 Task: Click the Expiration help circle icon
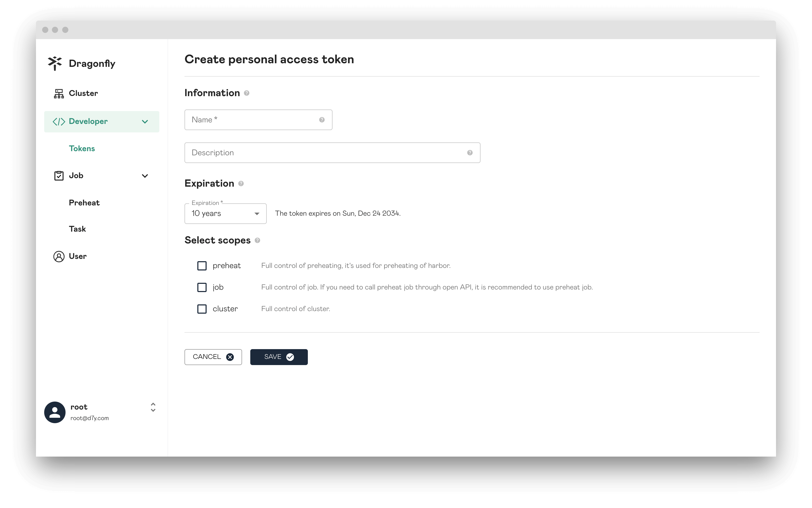click(241, 184)
